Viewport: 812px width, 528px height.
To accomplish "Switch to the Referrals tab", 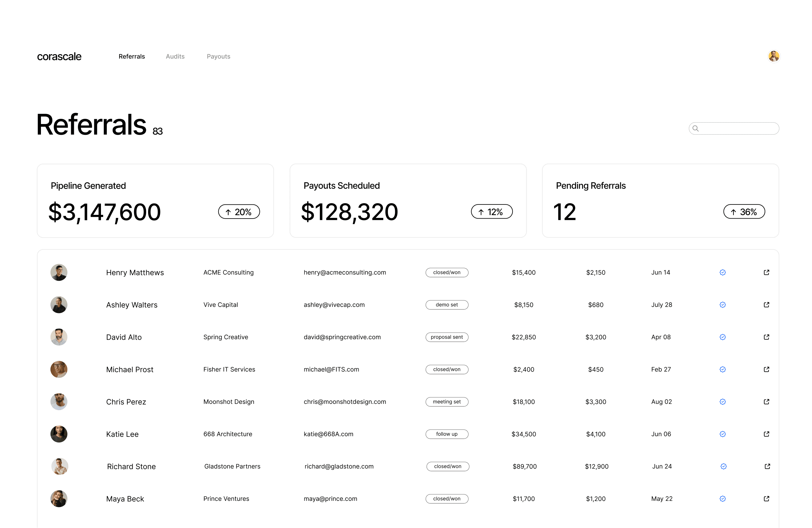I will tap(132, 56).
